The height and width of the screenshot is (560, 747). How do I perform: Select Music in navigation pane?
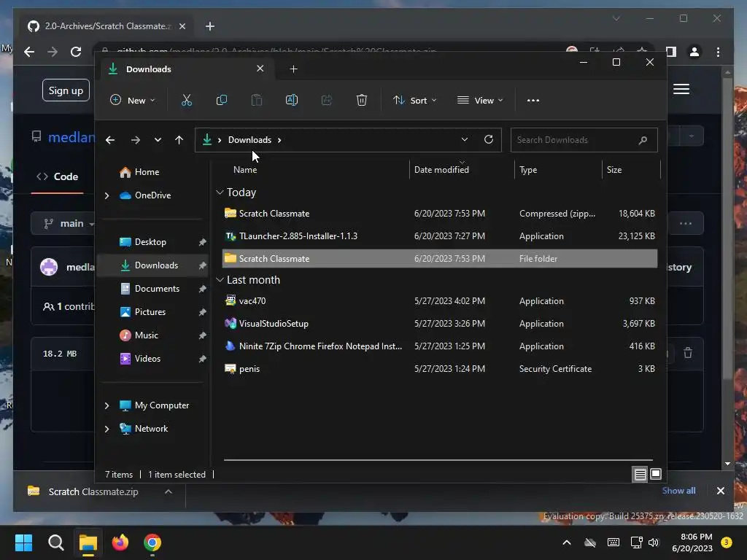pyautogui.click(x=146, y=335)
